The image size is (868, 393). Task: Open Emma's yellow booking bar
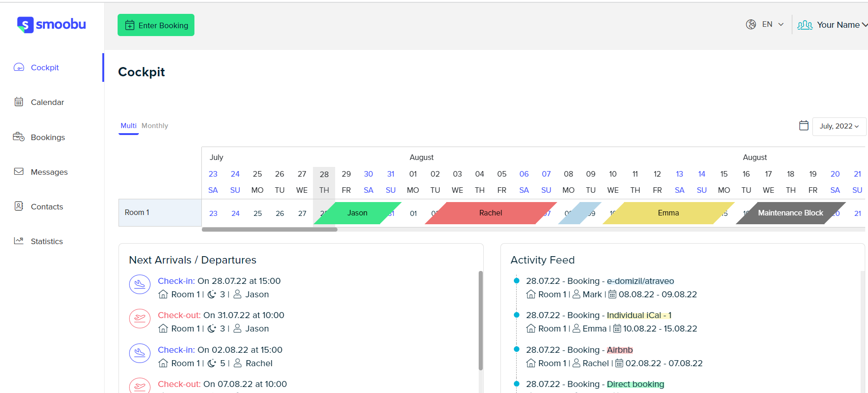pos(668,213)
